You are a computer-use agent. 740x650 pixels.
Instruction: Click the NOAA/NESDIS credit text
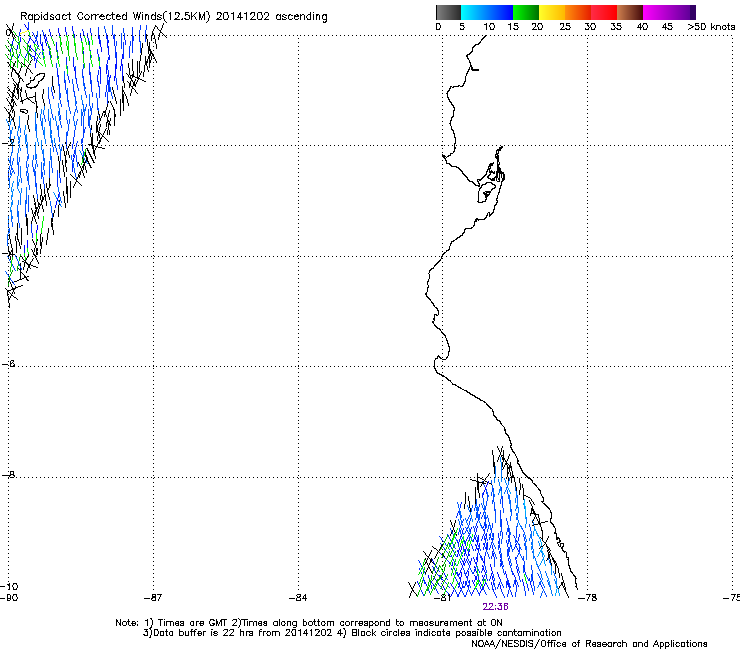[589, 644]
